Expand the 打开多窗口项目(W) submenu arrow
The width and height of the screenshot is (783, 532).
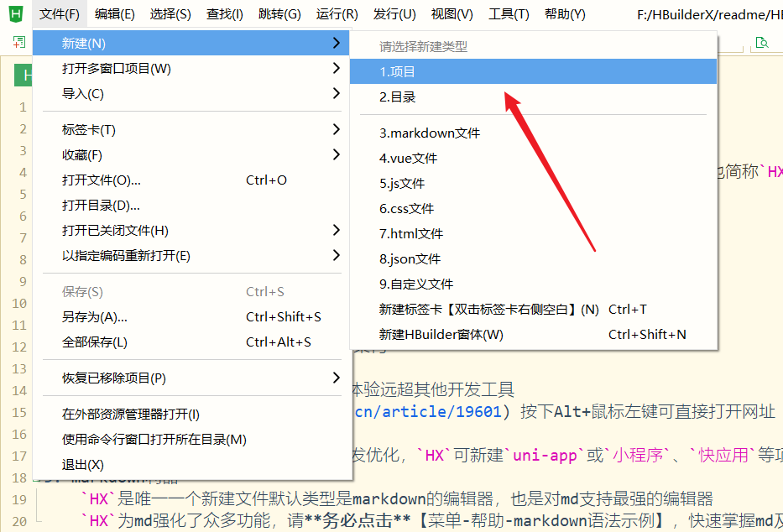(336, 68)
